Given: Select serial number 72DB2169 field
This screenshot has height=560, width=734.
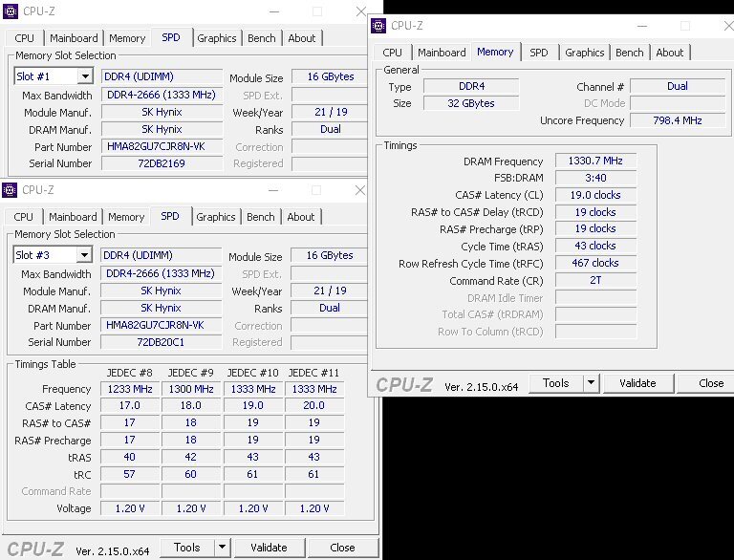Looking at the screenshot, I should 162,163.
